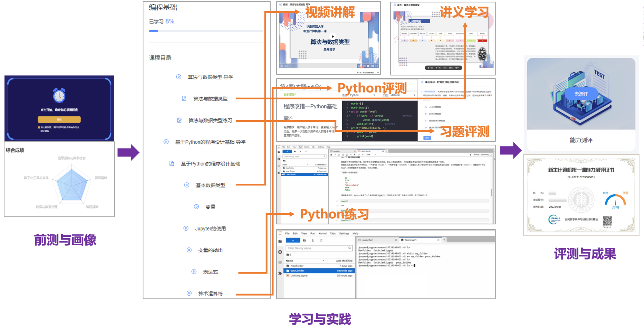
Task: Click the extension puzzle icon in bottom JupyterLab sidebar
Action: click(280, 273)
